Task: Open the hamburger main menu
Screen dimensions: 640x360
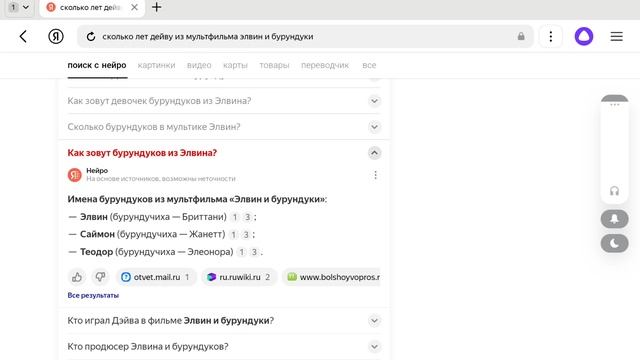Action: tap(616, 37)
